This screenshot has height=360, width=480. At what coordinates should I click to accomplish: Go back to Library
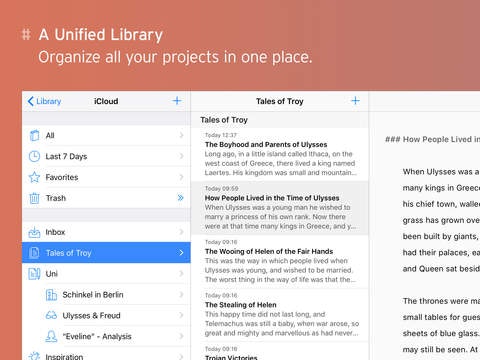[x=44, y=101]
